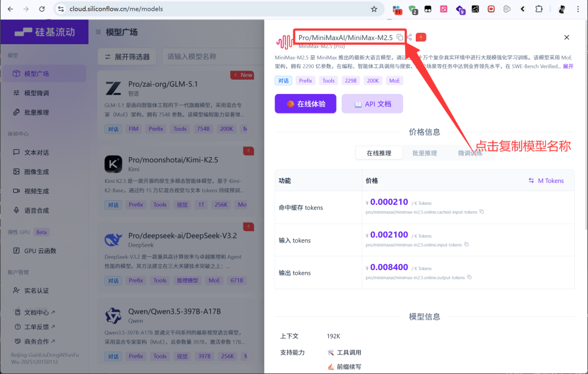Copy the model name using the copy icon
The image size is (588, 374).
400,36
